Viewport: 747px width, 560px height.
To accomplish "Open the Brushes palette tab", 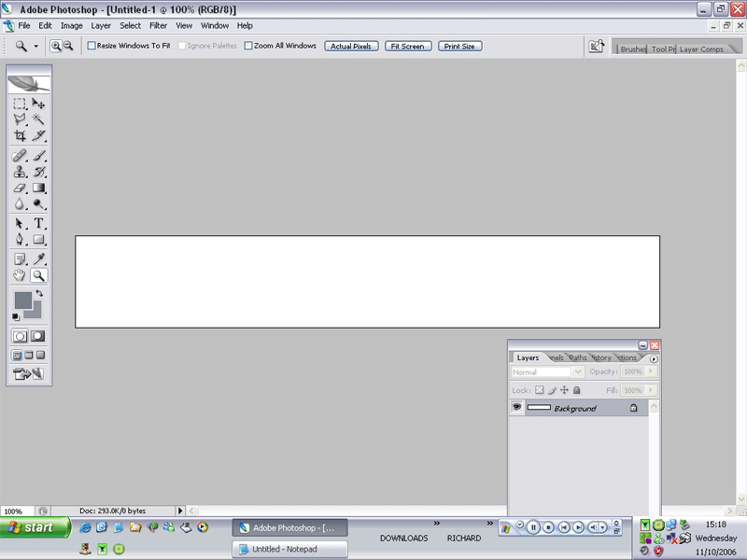I will [x=633, y=49].
